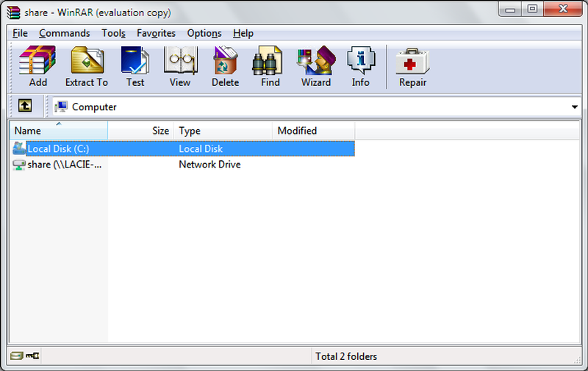Image resolution: width=588 pixels, height=371 pixels.
Task: Open the Favorites menu
Action: (x=156, y=33)
